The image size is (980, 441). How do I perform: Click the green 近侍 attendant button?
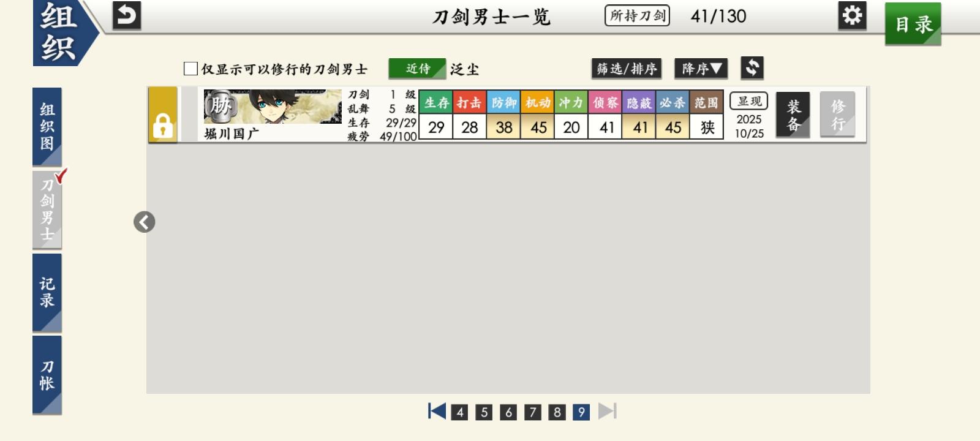click(x=417, y=69)
